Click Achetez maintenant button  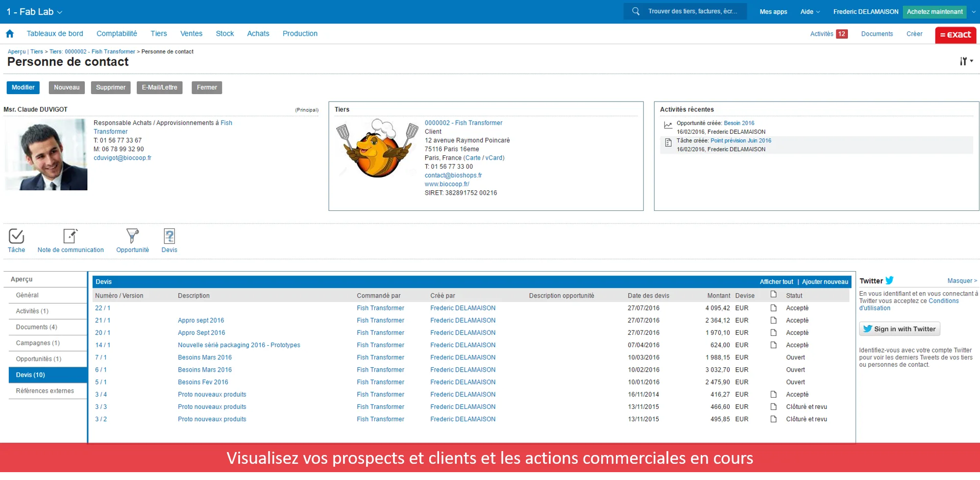934,12
